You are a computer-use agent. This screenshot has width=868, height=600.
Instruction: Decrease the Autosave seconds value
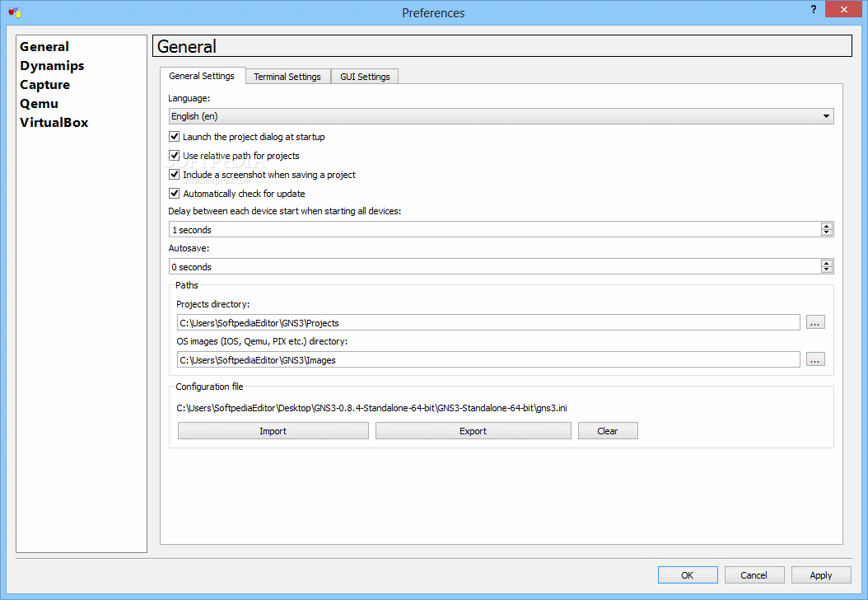click(x=827, y=270)
